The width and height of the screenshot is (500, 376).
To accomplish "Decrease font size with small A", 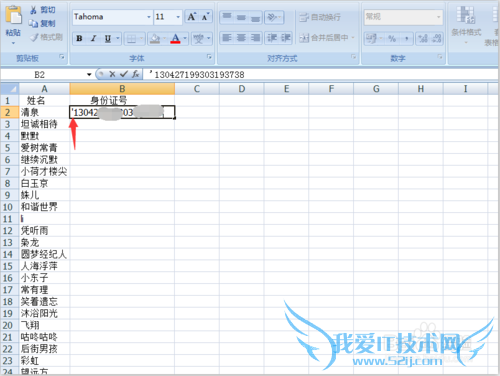I will tap(205, 17).
